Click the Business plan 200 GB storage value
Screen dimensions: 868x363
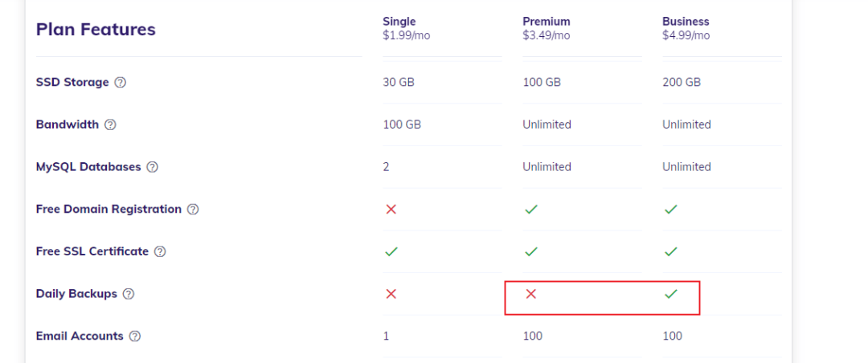(682, 82)
